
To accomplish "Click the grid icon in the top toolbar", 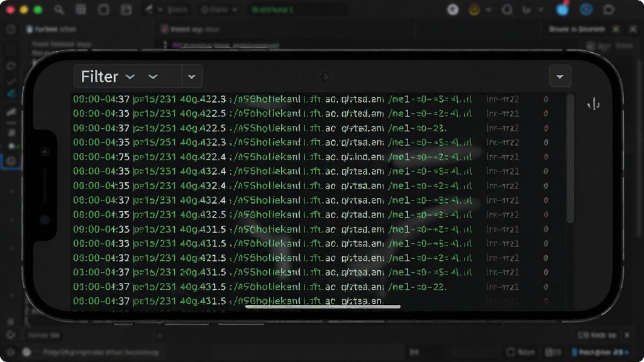I will point(81,10).
